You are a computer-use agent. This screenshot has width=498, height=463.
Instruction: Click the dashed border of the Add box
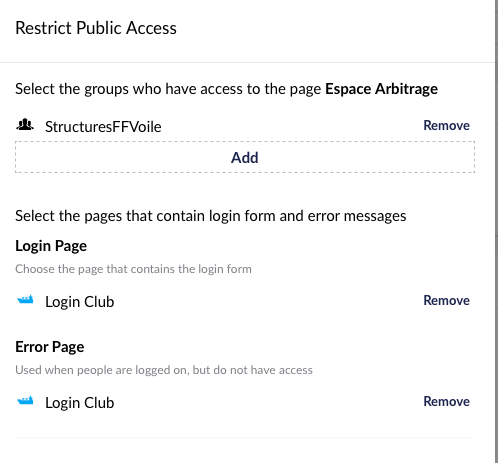245,142
